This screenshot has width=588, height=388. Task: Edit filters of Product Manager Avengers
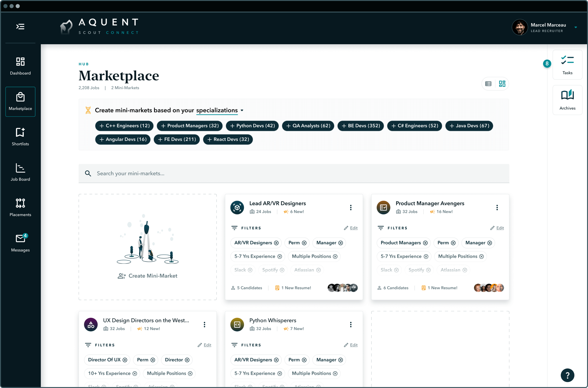pyautogui.click(x=500, y=228)
